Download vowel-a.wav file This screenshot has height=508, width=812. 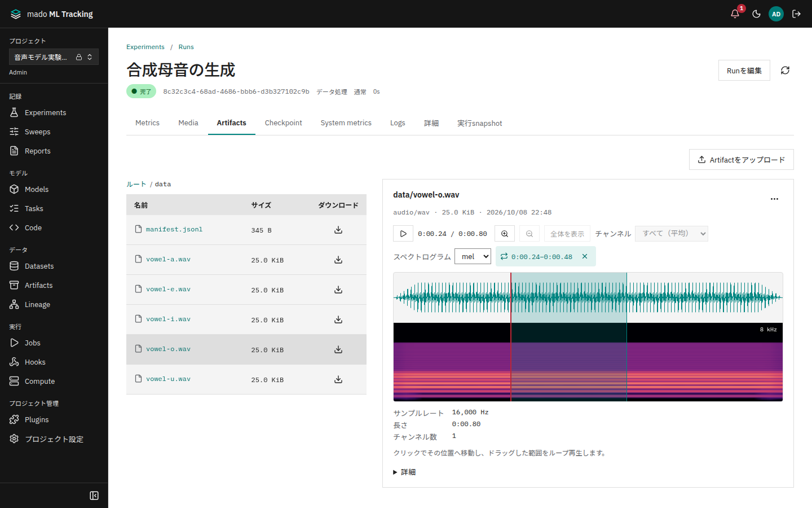338,260
